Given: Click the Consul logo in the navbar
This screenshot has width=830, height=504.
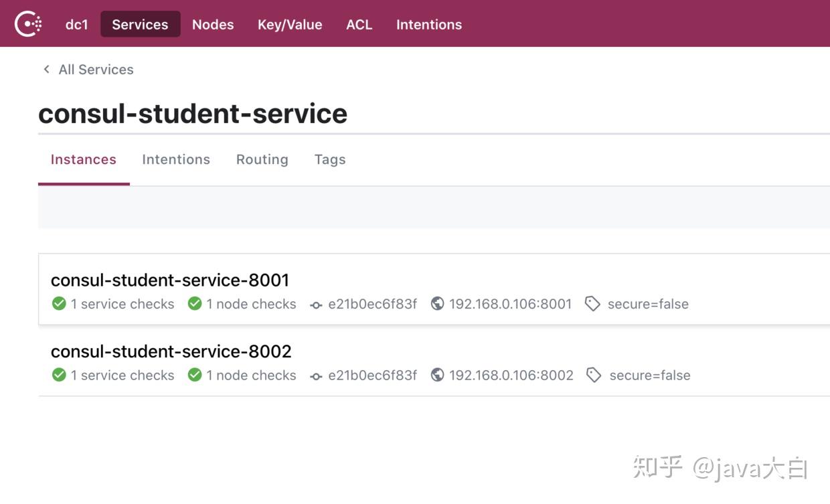Looking at the screenshot, I should (28, 23).
